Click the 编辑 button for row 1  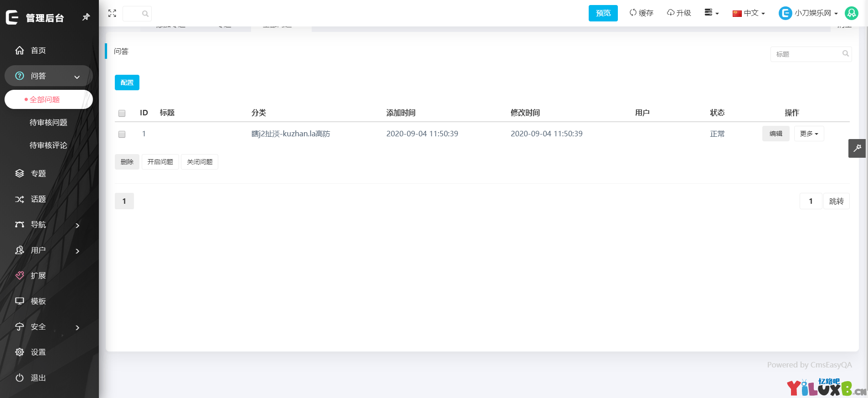click(776, 134)
